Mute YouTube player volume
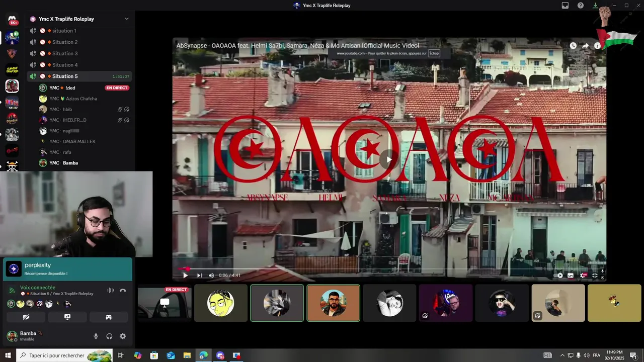644x362 pixels. pyautogui.click(x=211, y=275)
